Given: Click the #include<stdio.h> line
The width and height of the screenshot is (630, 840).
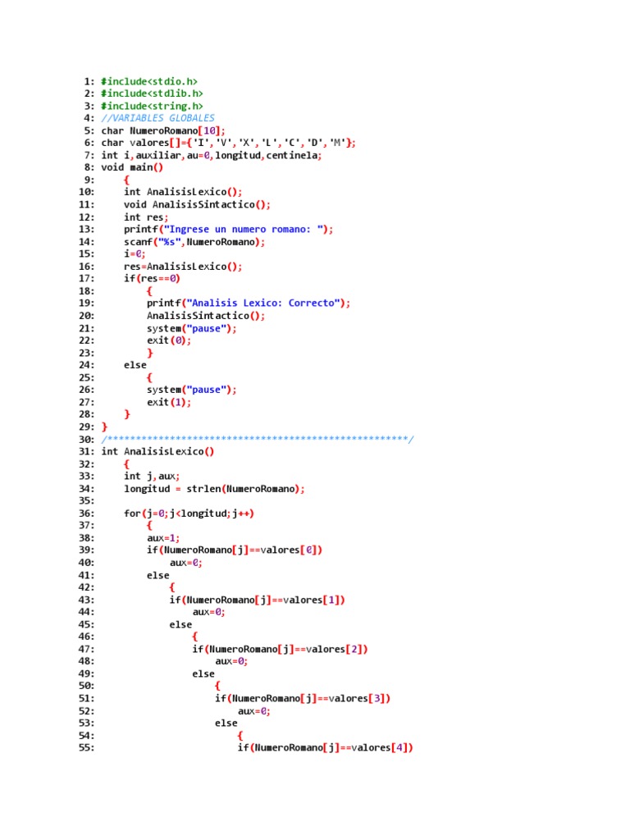Looking at the screenshot, I should click(149, 81).
